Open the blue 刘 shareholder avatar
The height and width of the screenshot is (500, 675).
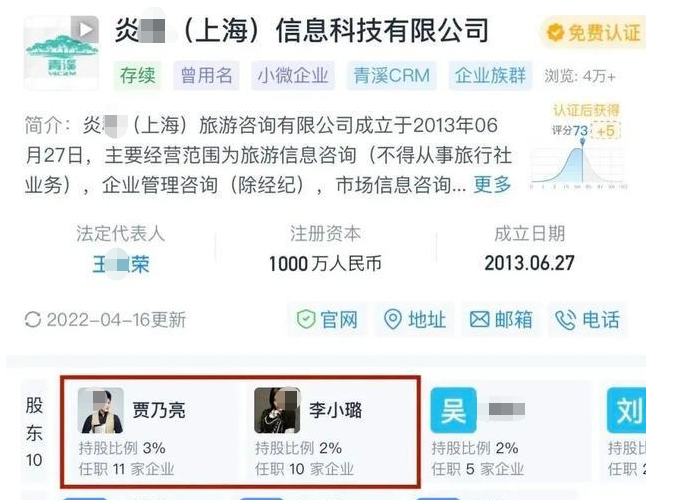click(x=626, y=410)
